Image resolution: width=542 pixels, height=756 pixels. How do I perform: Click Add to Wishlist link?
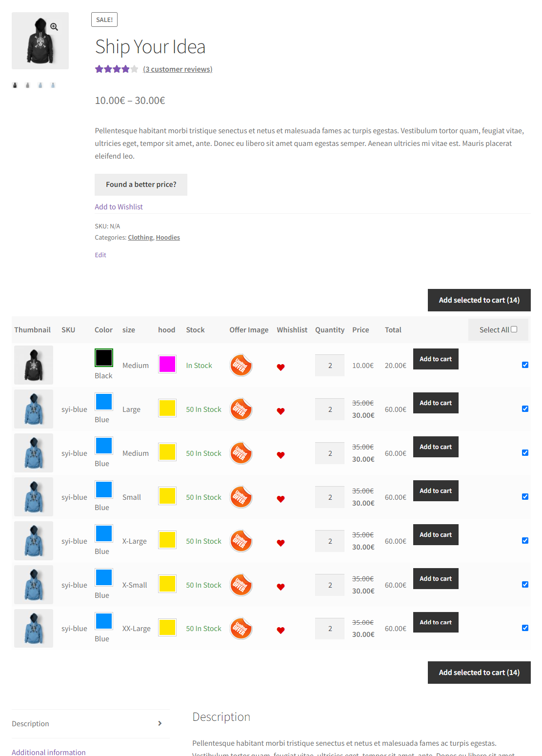(x=119, y=207)
